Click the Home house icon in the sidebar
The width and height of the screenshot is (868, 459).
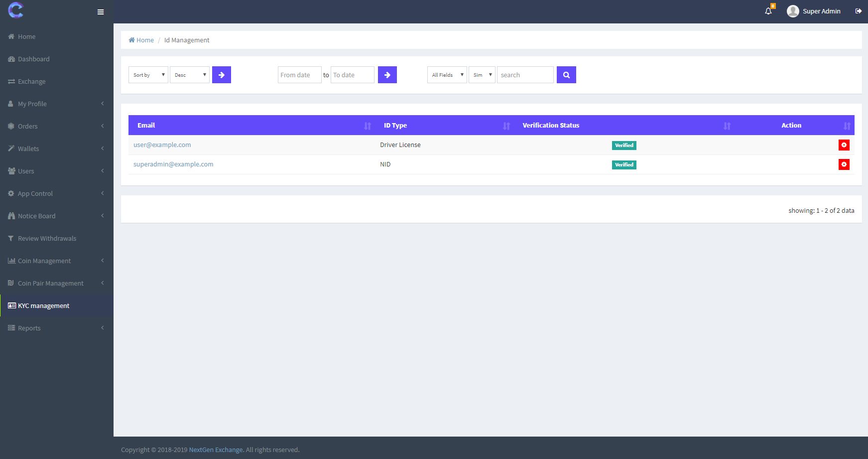coord(11,36)
